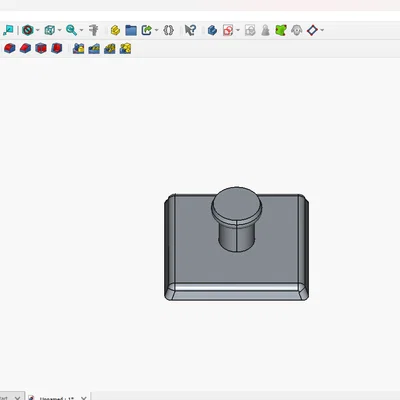Select the Draft tool red icon
The width and height of the screenshot is (400, 400).
tap(41, 49)
